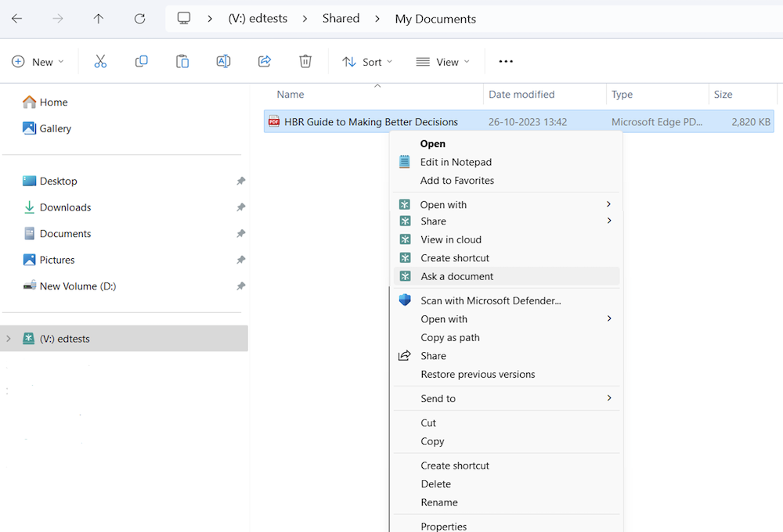783x532 pixels.
Task: Open the View dropdown
Action: pyautogui.click(x=443, y=62)
